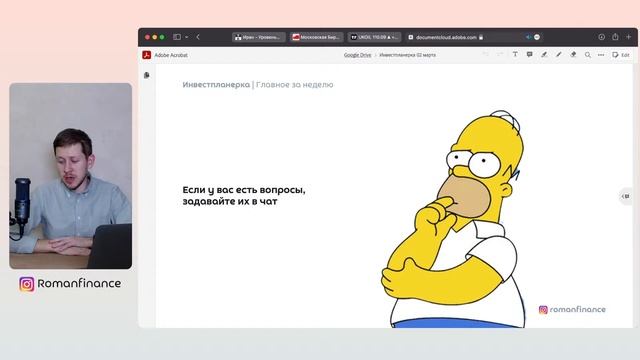Click the Homer Simpson image on the slide

[453, 220]
